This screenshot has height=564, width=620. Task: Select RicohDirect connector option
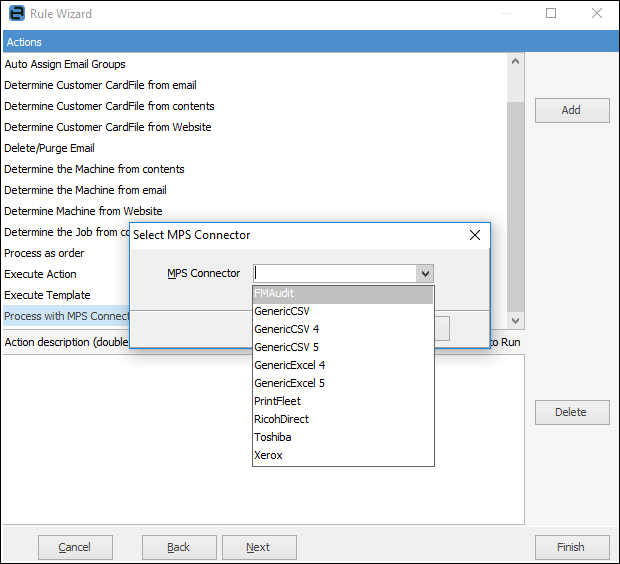coord(343,419)
